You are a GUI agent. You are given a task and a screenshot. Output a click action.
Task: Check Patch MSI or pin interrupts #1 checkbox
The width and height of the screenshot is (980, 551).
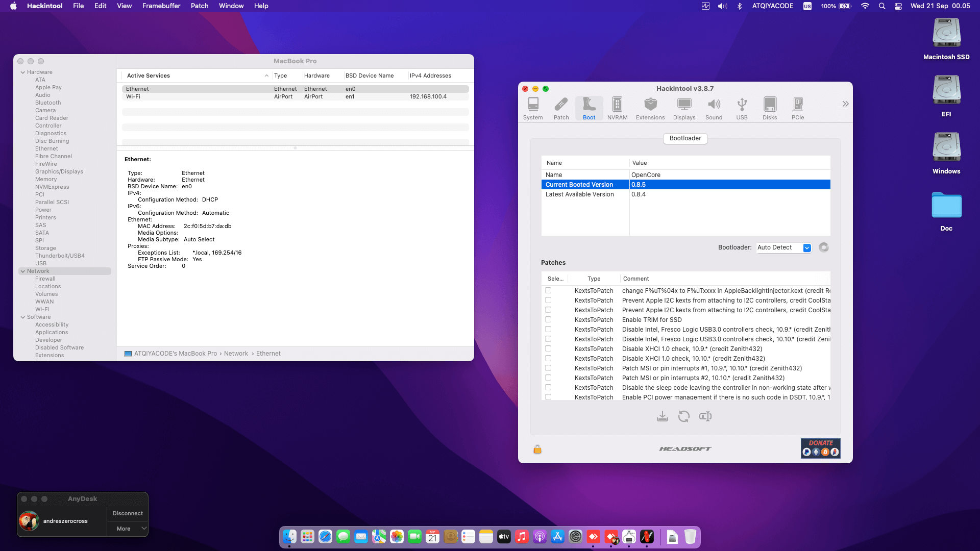pos(548,368)
